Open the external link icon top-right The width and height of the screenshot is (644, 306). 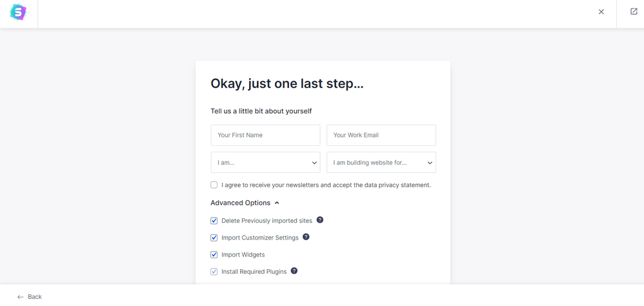pyautogui.click(x=634, y=12)
